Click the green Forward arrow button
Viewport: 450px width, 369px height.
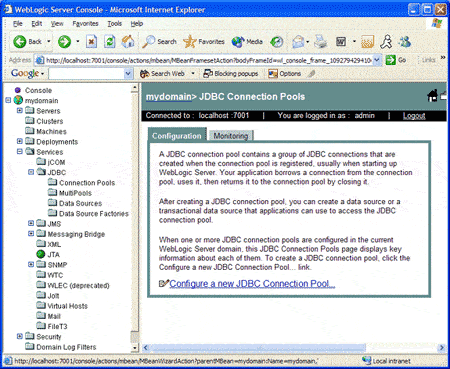pyautogui.click(x=64, y=42)
